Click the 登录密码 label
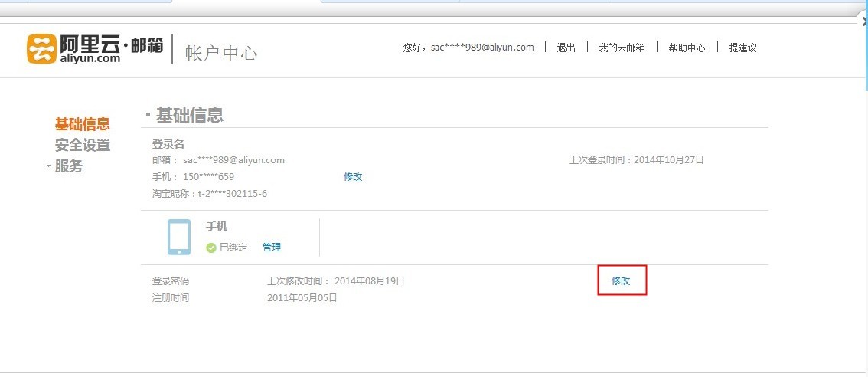The width and height of the screenshot is (868, 377). pyautogui.click(x=171, y=281)
